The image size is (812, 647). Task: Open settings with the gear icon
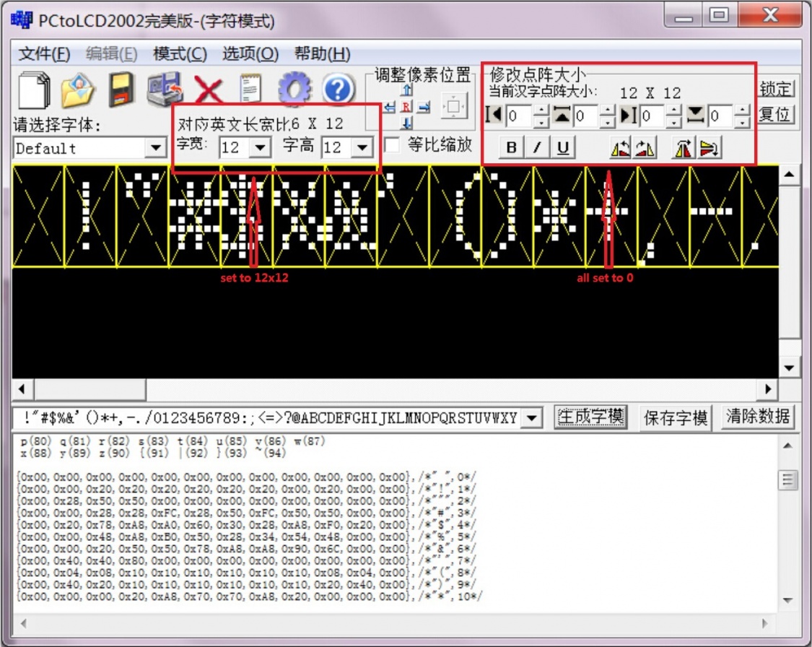click(294, 90)
